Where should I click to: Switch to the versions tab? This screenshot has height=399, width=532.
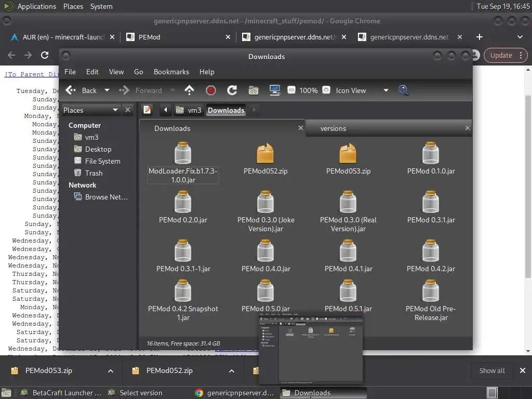389,128
